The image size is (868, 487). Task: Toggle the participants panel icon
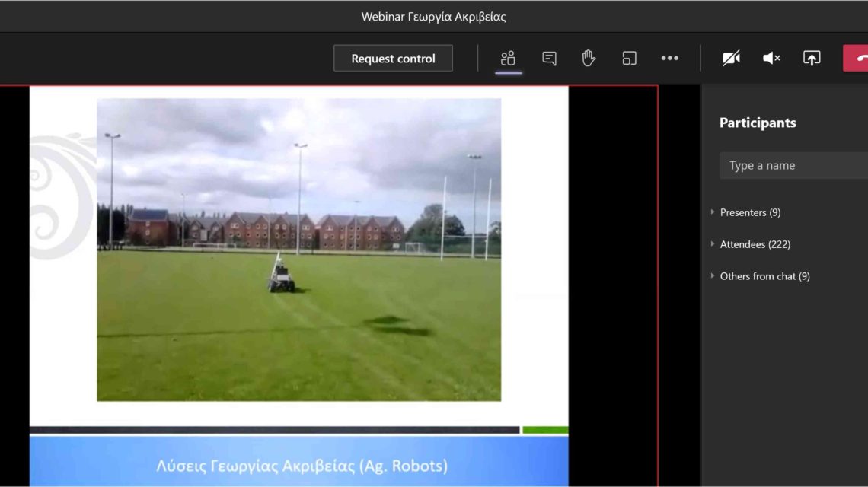click(x=508, y=59)
